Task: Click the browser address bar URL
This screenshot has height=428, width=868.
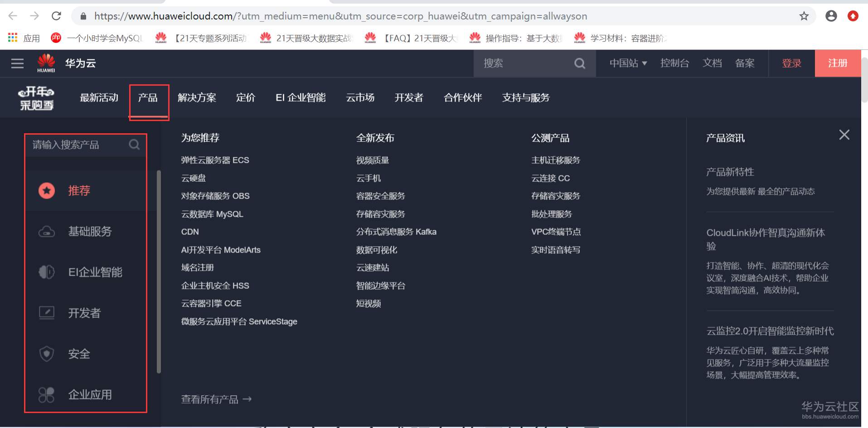Action: coord(340,16)
